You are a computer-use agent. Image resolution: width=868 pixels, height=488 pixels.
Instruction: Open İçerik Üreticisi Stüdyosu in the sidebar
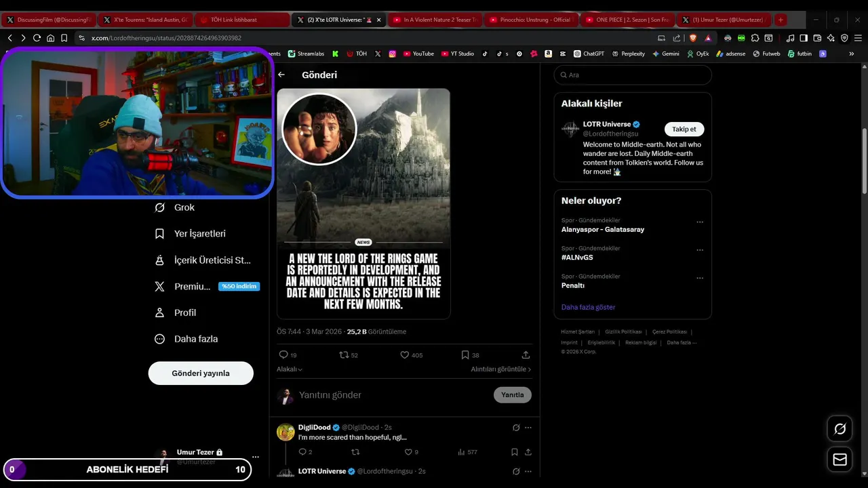[203, 260]
